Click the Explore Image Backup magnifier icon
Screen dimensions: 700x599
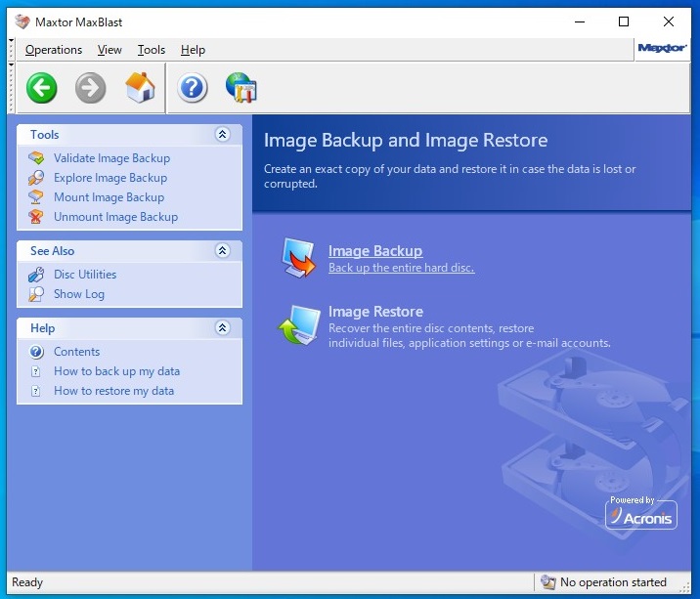click(x=36, y=178)
